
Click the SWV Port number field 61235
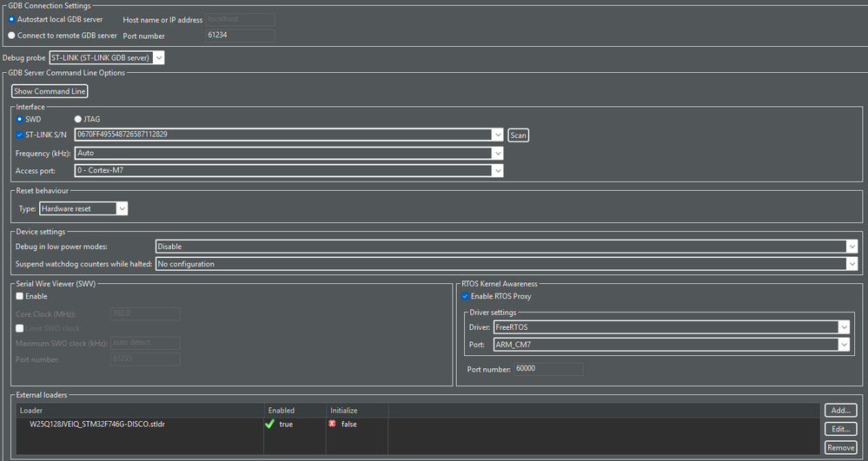pyautogui.click(x=146, y=359)
